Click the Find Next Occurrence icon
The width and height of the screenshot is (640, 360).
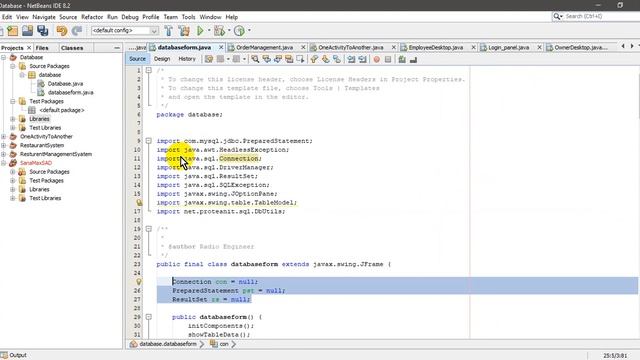pyautogui.click(x=278, y=60)
